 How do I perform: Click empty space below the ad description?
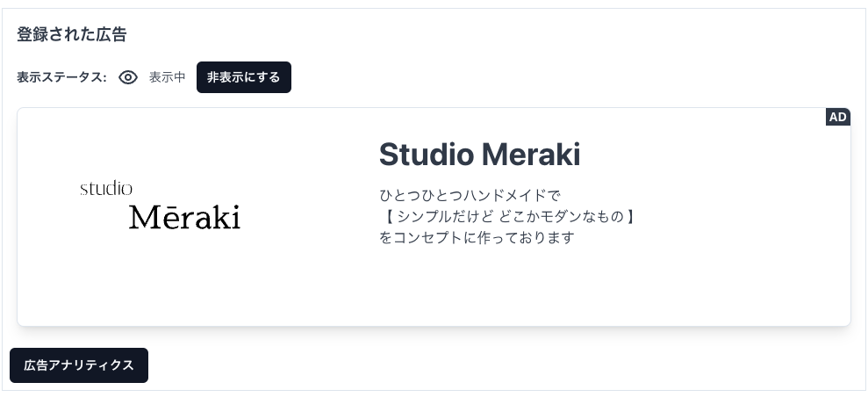pyautogui.click(x=527, y=290)
